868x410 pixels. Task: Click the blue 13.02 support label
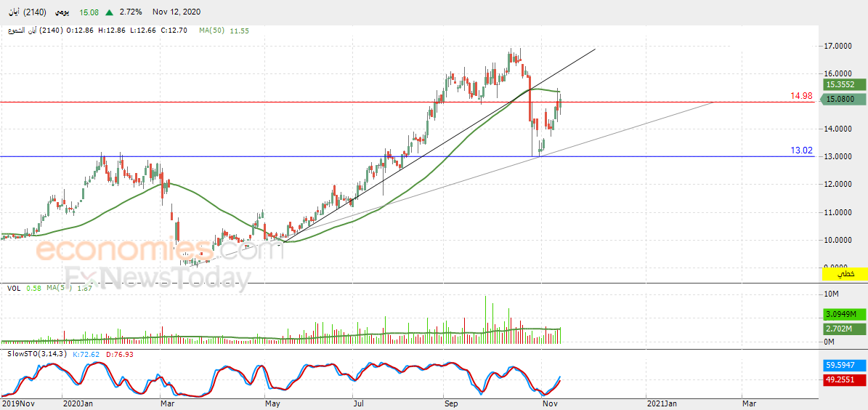[x=801, y=150]
